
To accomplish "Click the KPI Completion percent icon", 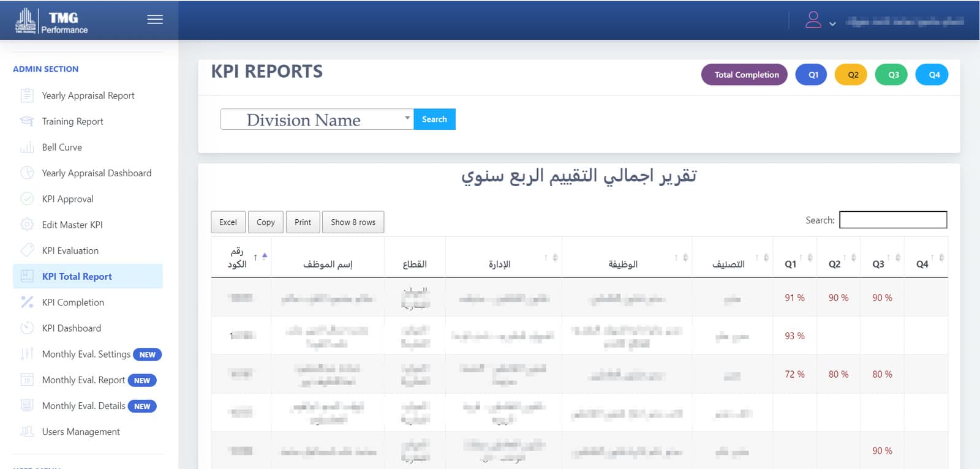I will click(27, 302).
